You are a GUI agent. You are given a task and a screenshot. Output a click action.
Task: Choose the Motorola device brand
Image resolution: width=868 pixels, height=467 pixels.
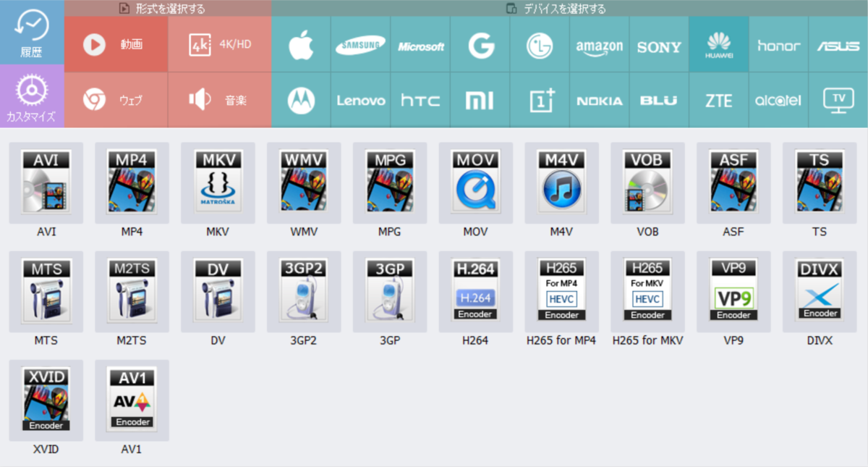coord(302,100)
